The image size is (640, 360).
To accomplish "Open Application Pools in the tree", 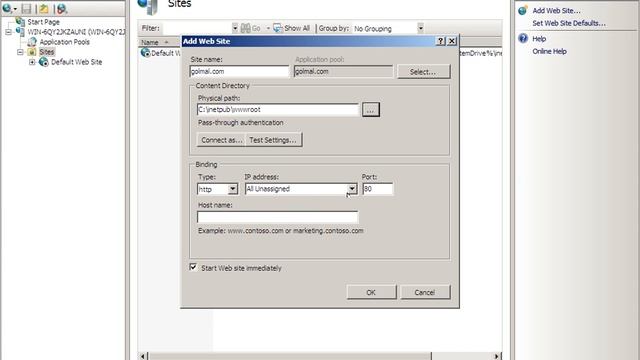I will point(64,42).
